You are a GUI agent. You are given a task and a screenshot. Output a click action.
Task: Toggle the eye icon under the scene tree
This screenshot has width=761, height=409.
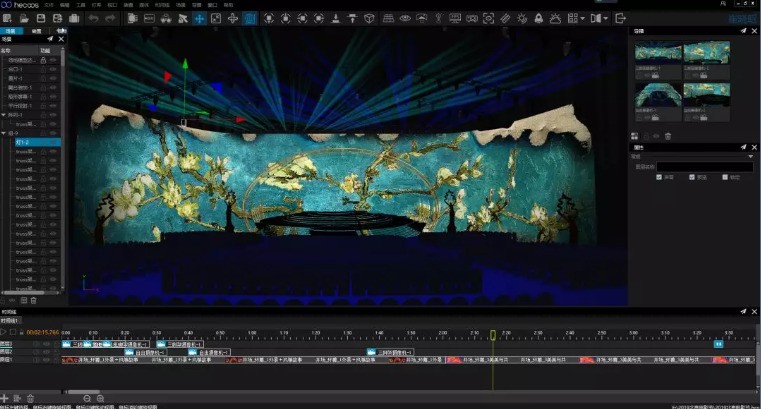tap(12, 300)
